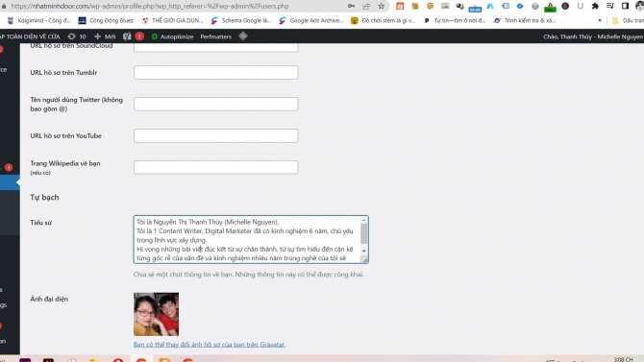Open the Tự tin—tìm ở nơi bookmark

click(x=455, y=20)
